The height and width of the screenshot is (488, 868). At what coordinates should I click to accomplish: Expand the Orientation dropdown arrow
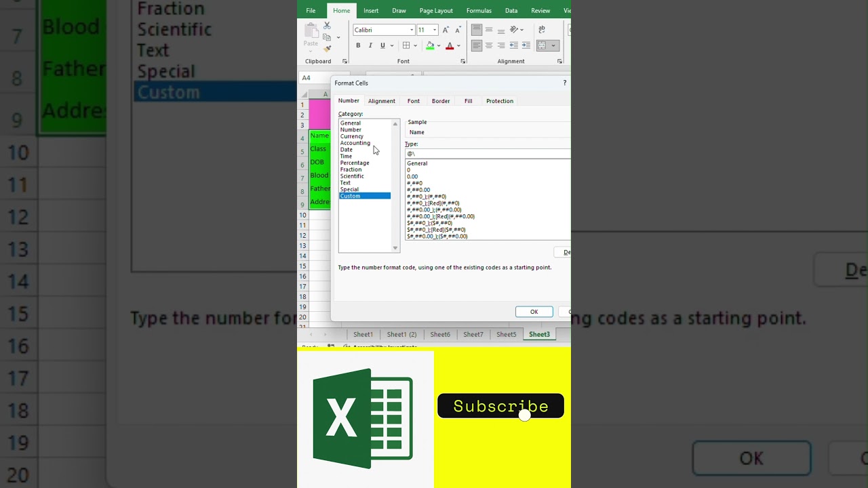click(522, 30)
